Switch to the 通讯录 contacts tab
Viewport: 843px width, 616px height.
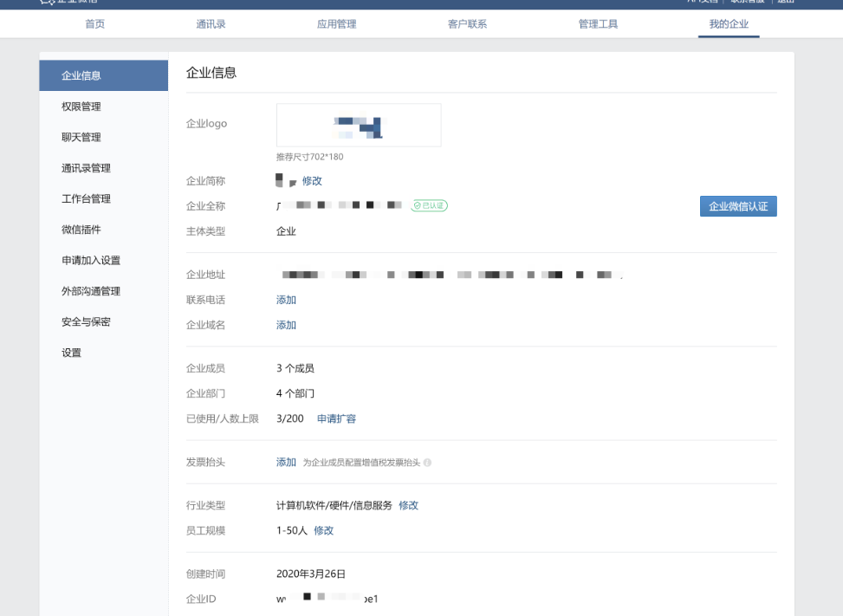pyautogui.click(x=211, y=24)
